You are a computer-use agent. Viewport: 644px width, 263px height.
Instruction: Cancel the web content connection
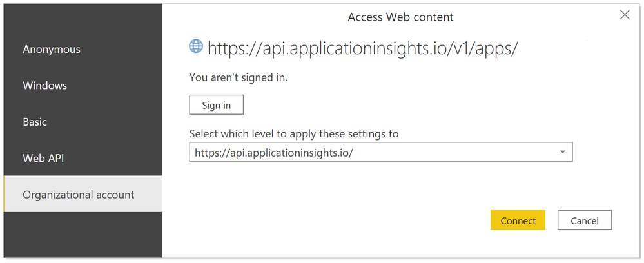[585, 220]
